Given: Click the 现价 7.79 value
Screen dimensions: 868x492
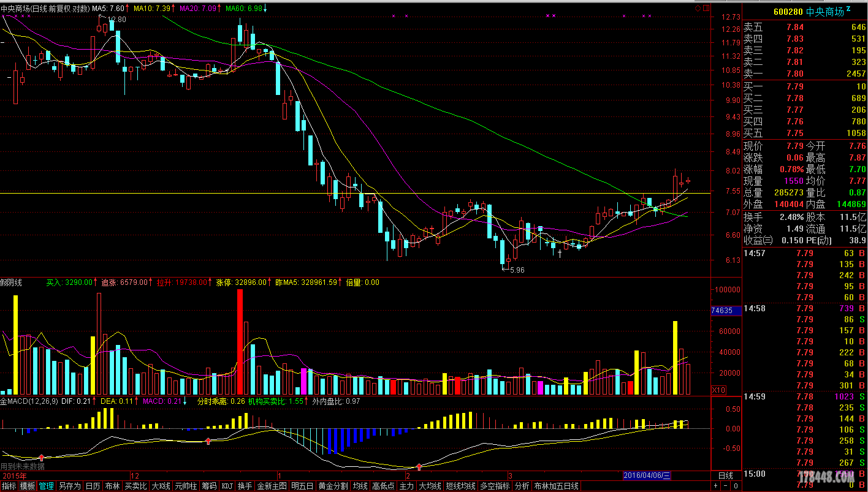Looking at the screenshot, I should click(x=794, y=146).
